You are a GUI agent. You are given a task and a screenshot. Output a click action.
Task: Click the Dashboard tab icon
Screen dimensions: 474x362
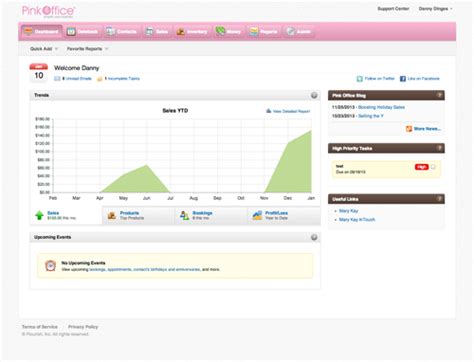click(x=29, y=32)
